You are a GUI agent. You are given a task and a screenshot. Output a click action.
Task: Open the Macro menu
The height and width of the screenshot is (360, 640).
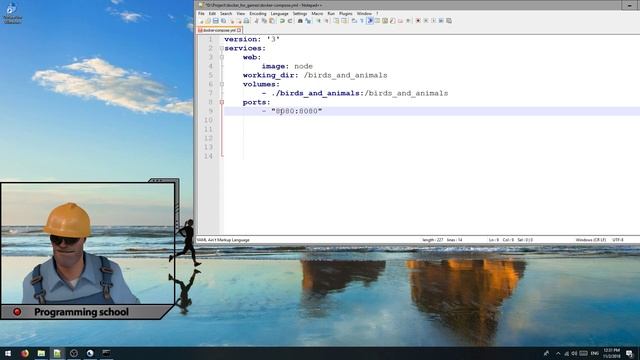point(317,13)
